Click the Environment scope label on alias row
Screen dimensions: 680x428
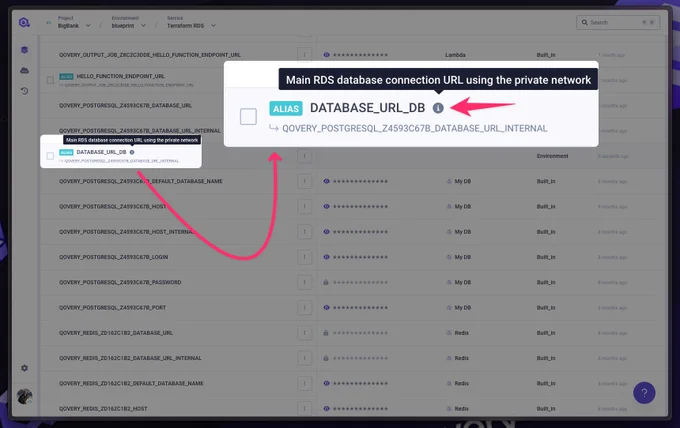click(x=552, y=156)
